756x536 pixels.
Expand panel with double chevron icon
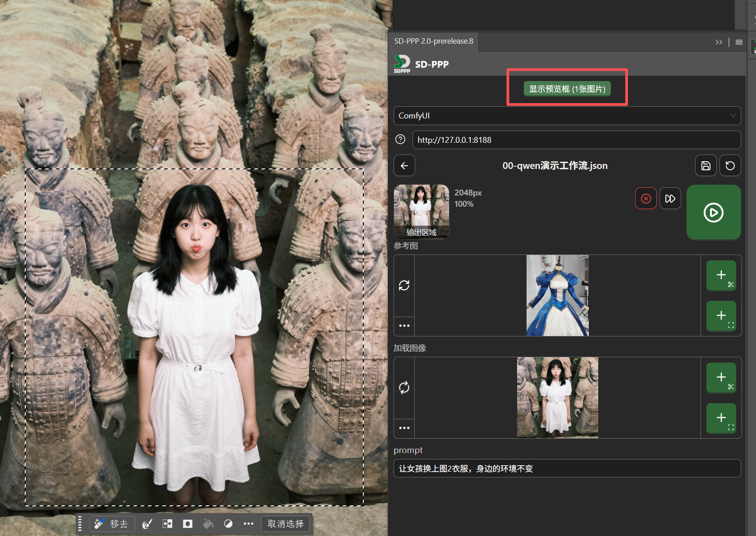[719, 42]
